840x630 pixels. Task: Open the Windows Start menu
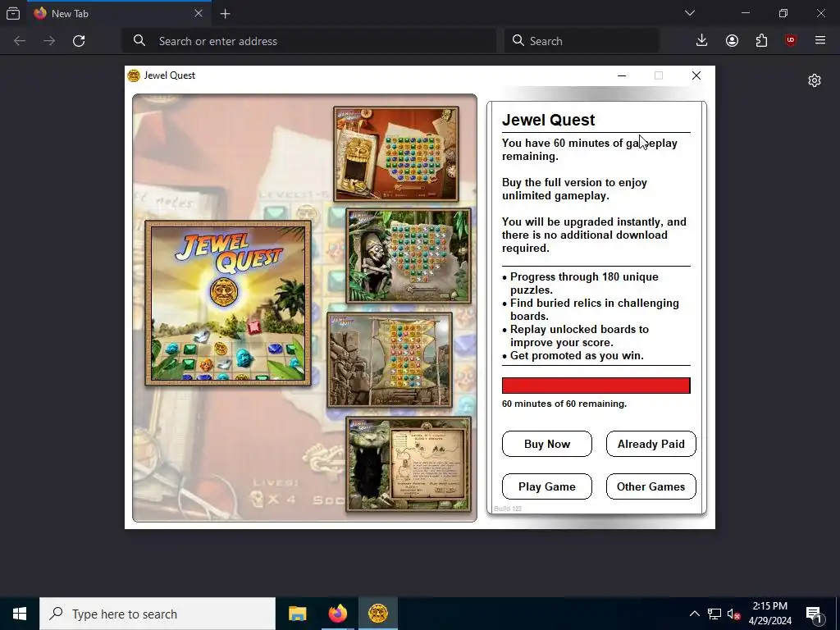click(20, 614)
